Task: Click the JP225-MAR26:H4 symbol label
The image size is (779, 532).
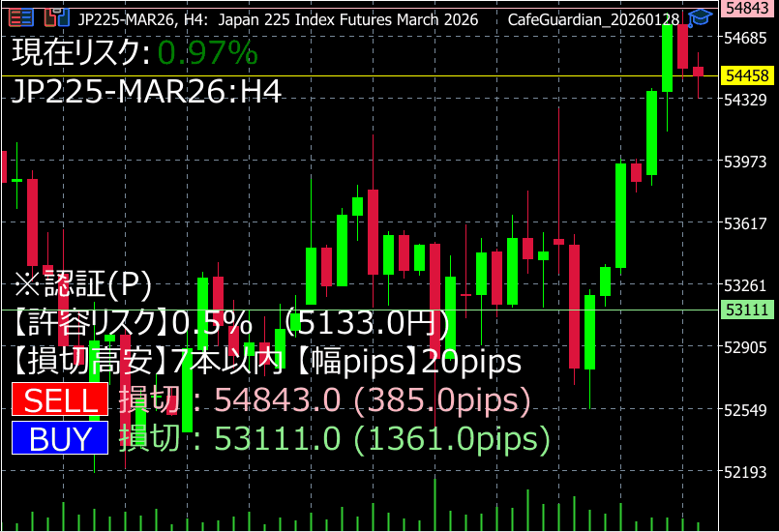Action: (x=146, y=92)
